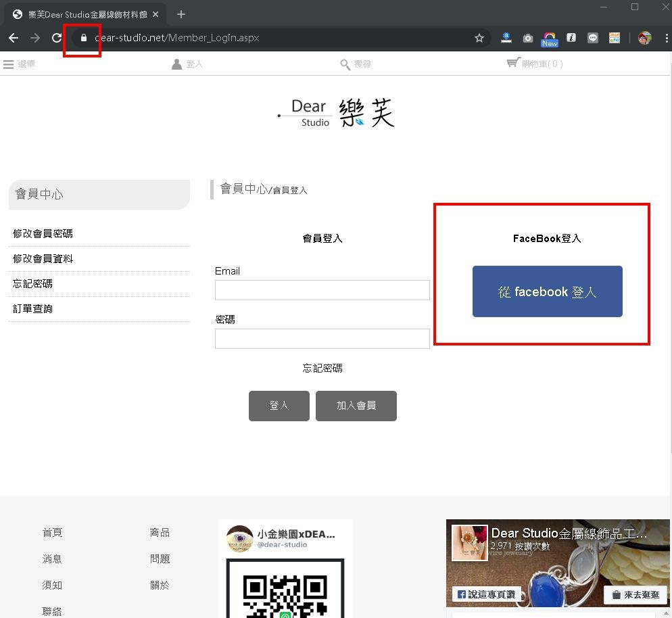Open the LINE extension icon

(593, 38)
